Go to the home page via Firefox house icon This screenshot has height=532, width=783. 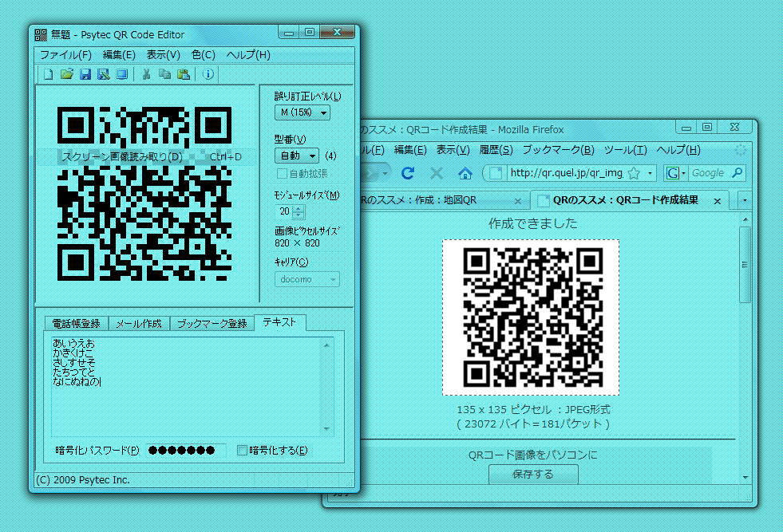tap(465, 173)
